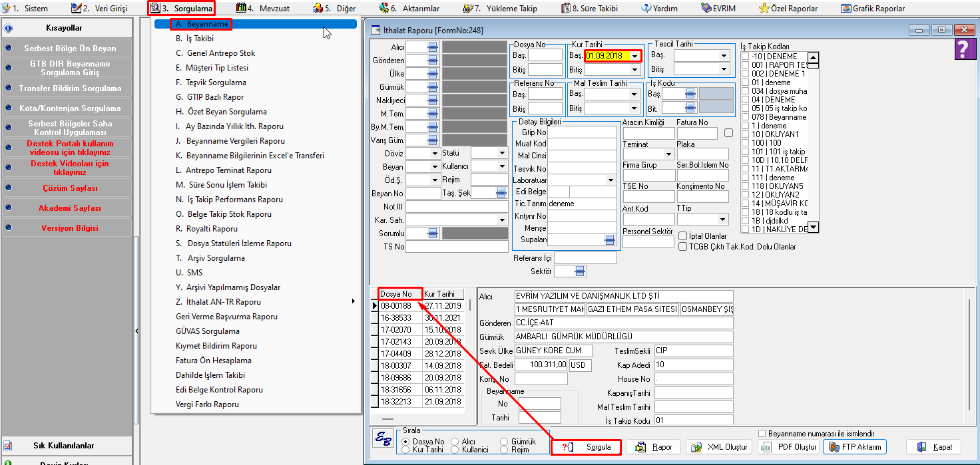This screenshot has width=980, height=465.
Task: Expand the Kar. Sah. dropdown
Action: (x=503, y=220)
